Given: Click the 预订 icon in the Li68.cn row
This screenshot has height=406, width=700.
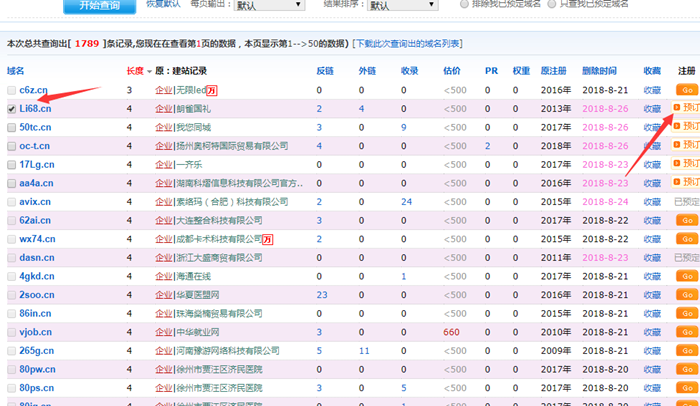Looking at the screenshot, I should pyautogui.click(x=687, y=108).
